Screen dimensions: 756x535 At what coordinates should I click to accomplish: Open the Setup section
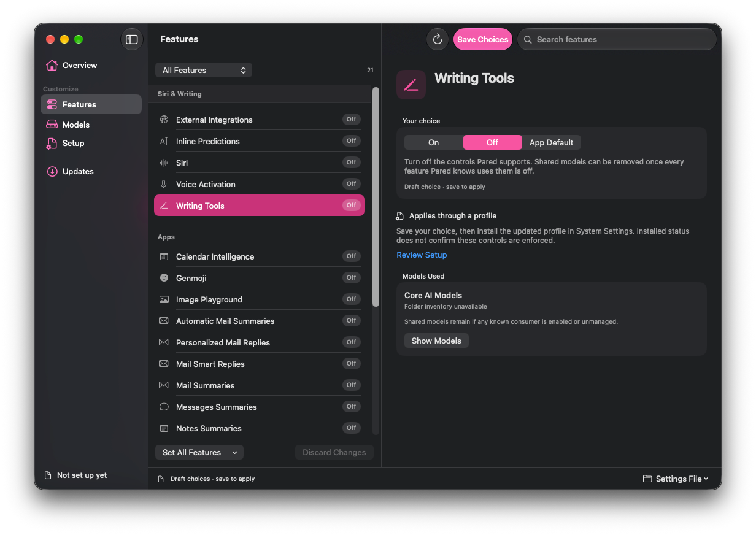pos(91,144)
